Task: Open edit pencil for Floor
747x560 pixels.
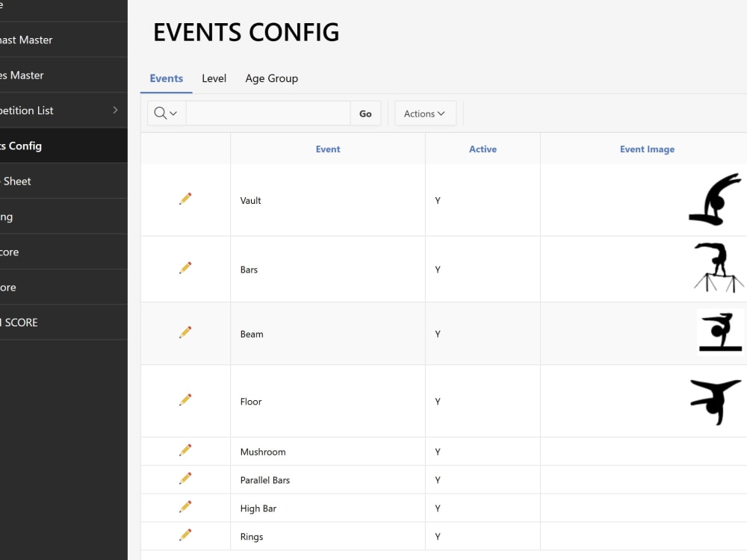Action: (x=185, y=400)
